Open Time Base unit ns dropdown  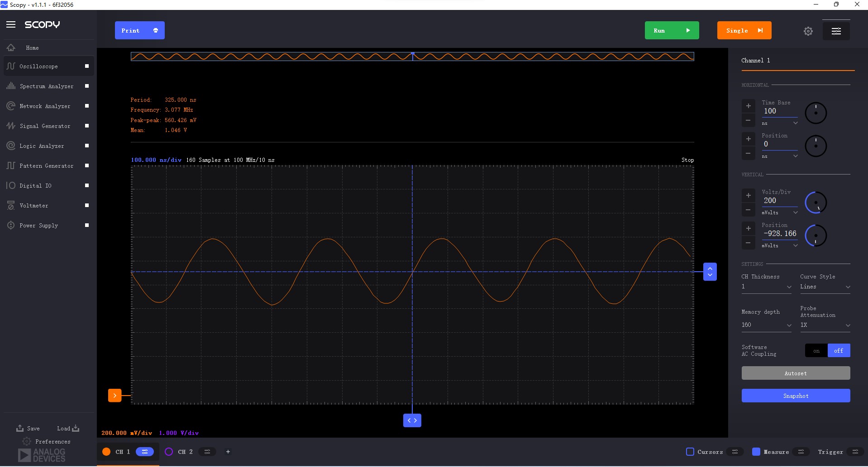click(779, 123)
